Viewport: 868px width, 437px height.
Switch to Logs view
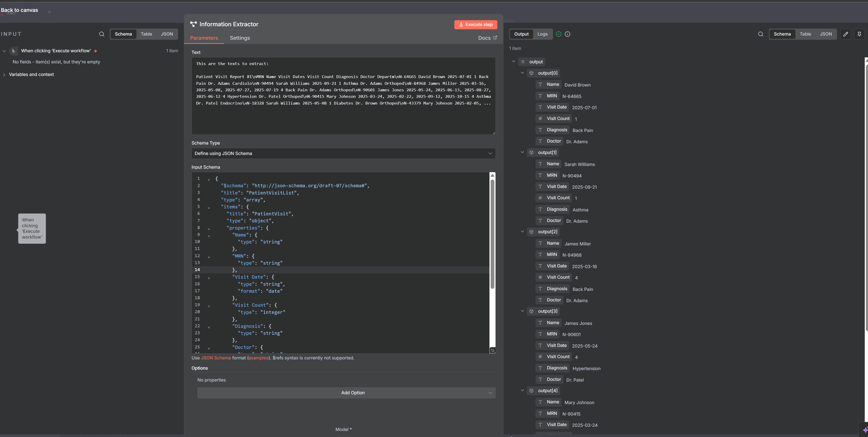coord(542,34)
